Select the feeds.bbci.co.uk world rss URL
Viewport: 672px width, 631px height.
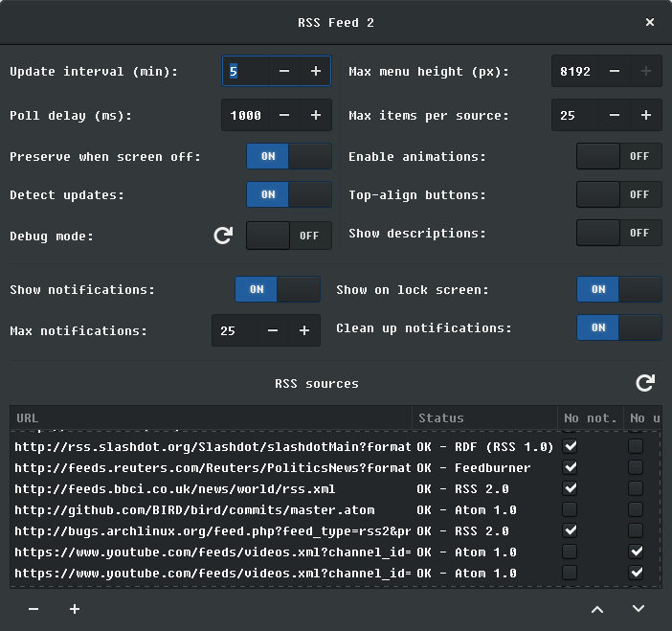point(175,488)
